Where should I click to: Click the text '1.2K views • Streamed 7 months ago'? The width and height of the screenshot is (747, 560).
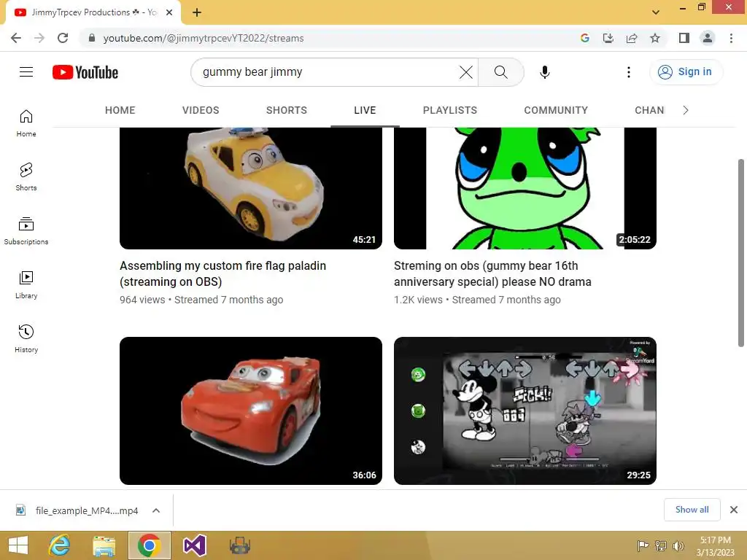(x=477, y=300)
